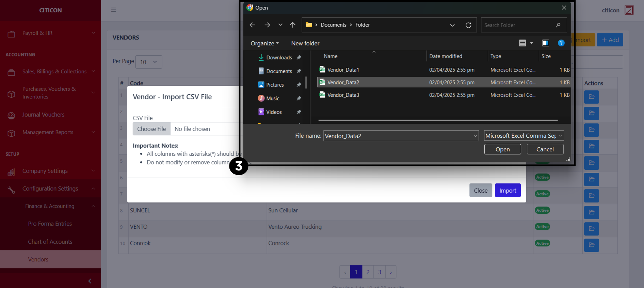This screenshot has height=288, width=644.
Task: Click citicon user profile icon
Action: [629, 10]
